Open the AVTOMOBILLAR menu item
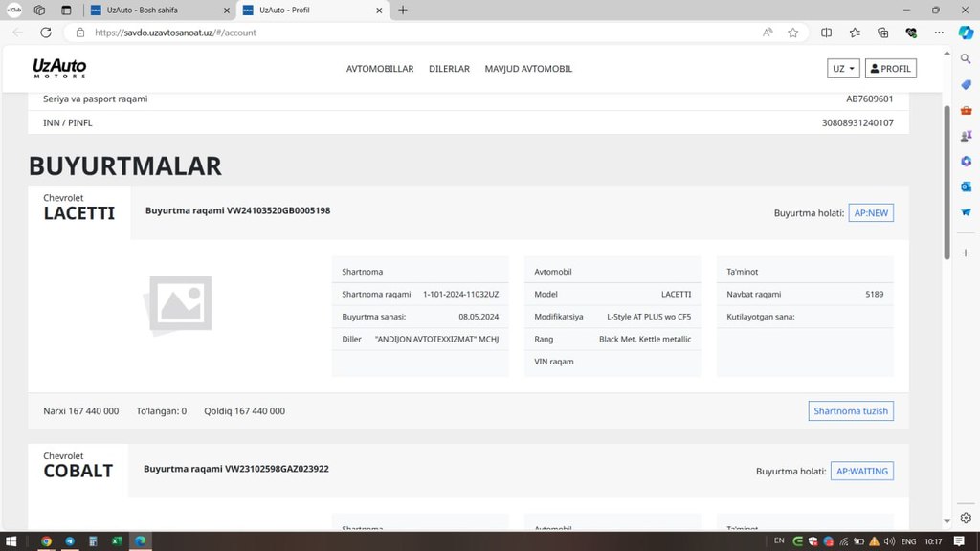Screen dimensions: 980x551 point(379,69)
